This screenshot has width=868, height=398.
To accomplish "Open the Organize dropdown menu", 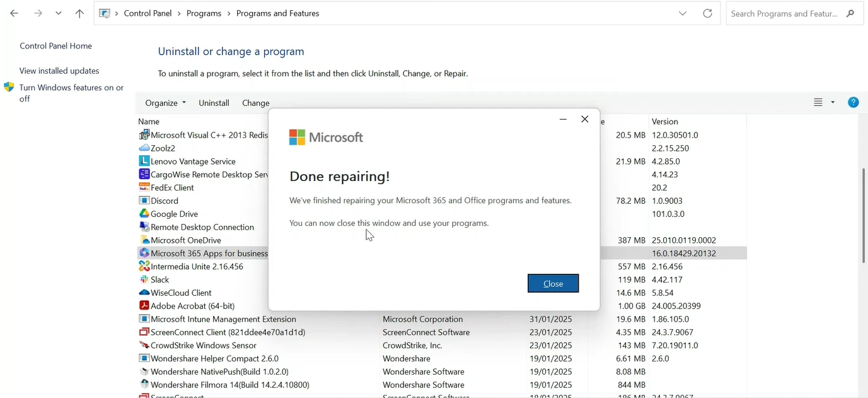I will [165, 103].
